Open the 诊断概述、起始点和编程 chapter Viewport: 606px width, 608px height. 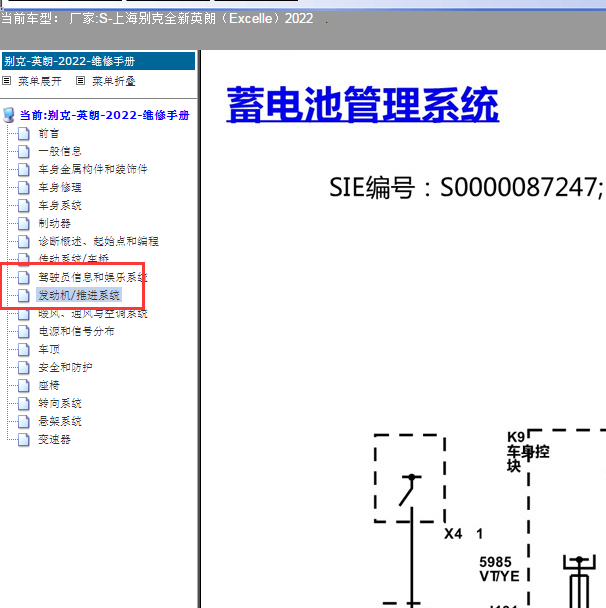coord(98,242)
